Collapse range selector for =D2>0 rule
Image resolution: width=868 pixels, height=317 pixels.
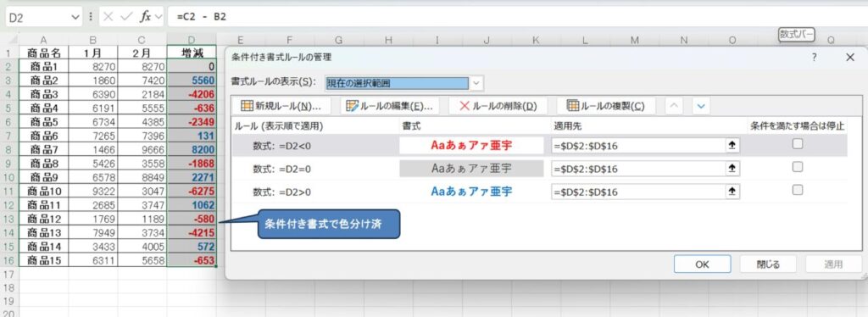[x=732, y=192]
